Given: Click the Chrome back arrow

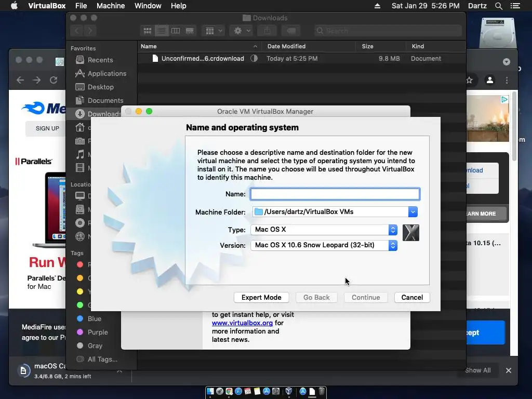Looking at the screenshot, I should pos(20,80).
